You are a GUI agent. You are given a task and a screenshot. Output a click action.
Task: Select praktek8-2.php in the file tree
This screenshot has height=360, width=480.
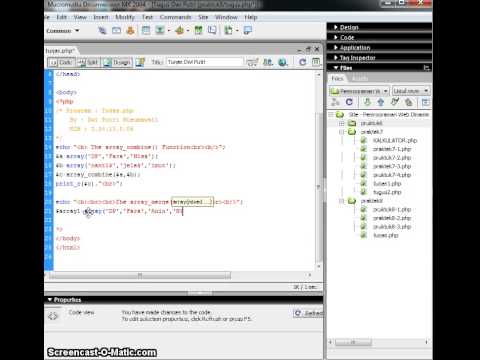[392, 218]
